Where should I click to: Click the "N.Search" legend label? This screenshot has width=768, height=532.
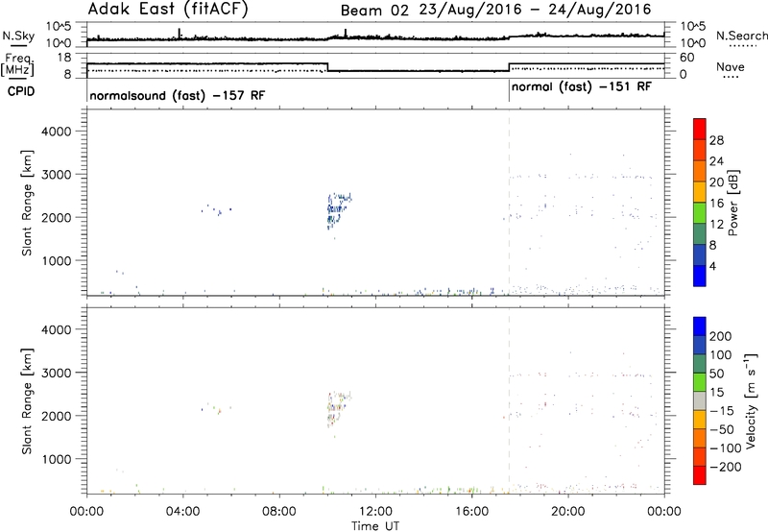pyautogui.click(x=741, y=36)
